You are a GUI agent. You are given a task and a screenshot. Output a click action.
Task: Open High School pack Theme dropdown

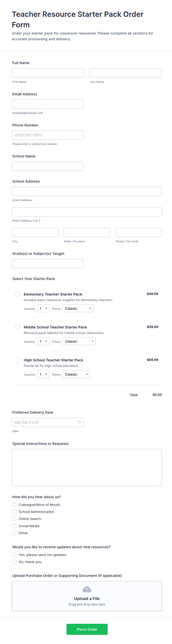tap(76, 374)
